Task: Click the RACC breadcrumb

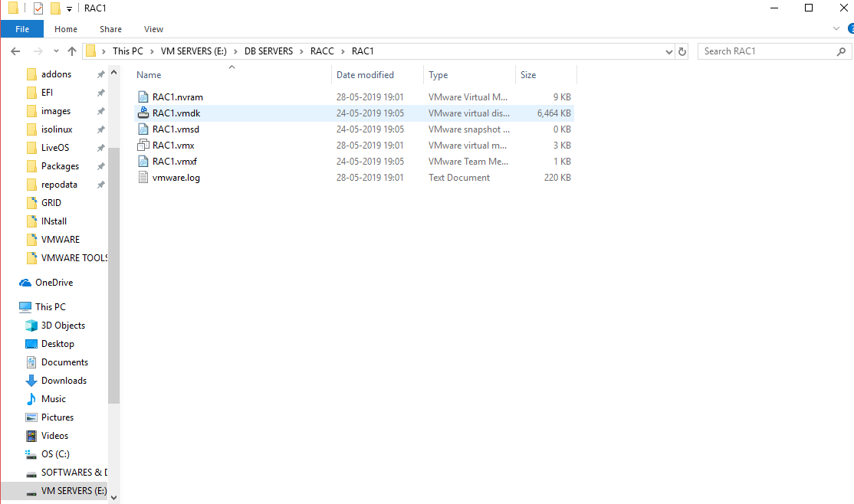Action: [x=322, y=51]
